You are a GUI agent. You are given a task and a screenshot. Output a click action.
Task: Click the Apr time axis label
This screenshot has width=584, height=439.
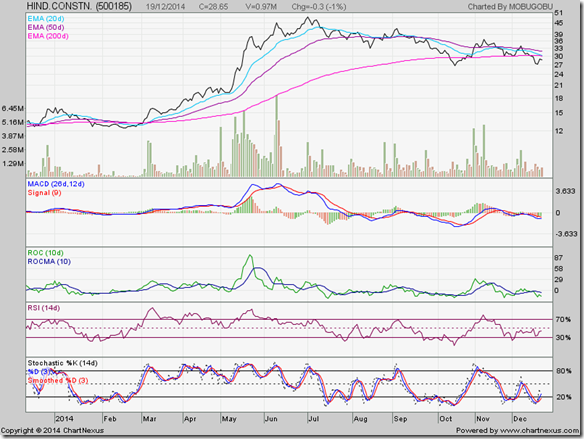(x=190, y=419)
